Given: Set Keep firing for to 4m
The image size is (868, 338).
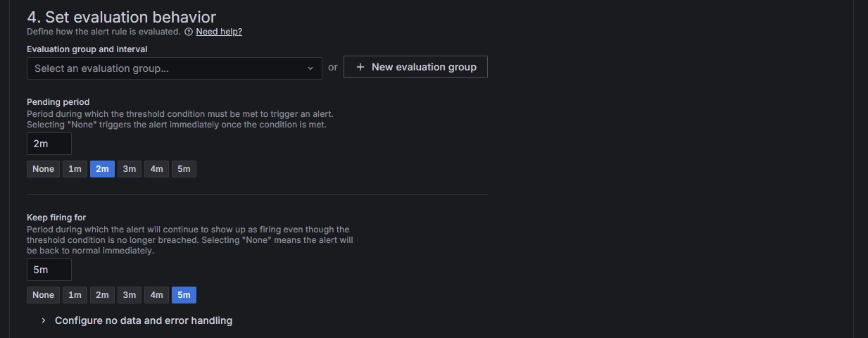Looking at the screenshot, I should (x=156, y=295).
